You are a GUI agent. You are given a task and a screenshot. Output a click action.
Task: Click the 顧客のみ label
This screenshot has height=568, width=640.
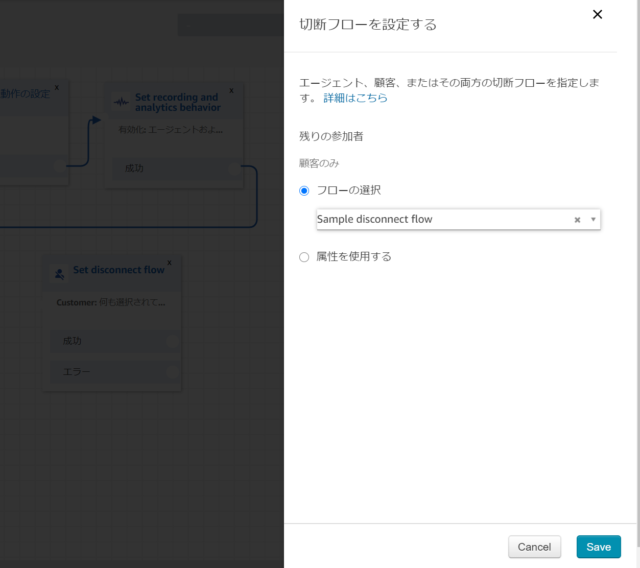(319, 164)
